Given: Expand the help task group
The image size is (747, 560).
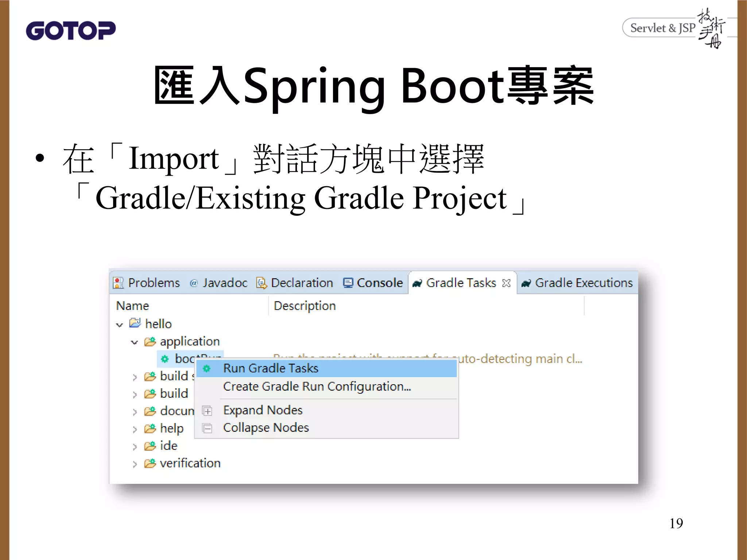Looking at the screenshot, I should tap(135, 429).
